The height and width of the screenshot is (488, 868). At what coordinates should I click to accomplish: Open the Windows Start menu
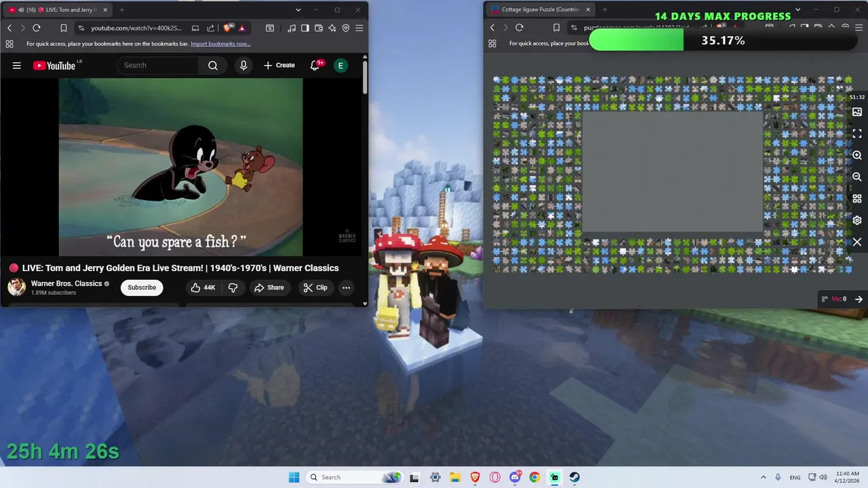[294, 477]
